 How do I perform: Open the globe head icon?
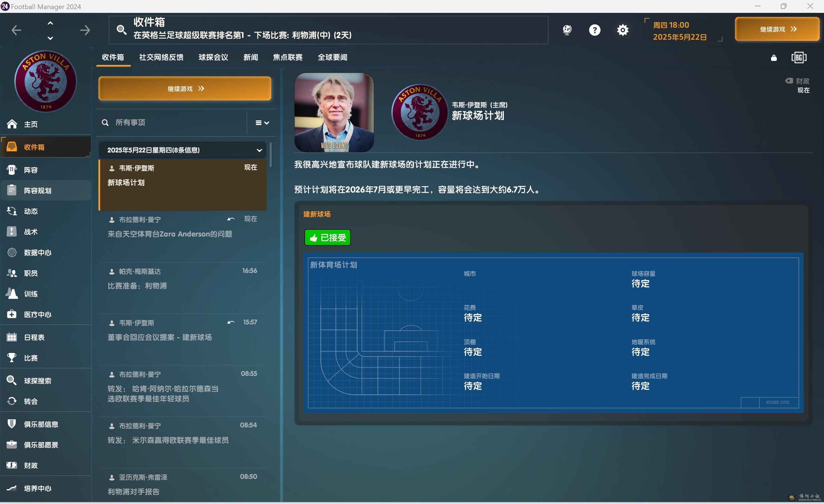[x=567, y=30]
